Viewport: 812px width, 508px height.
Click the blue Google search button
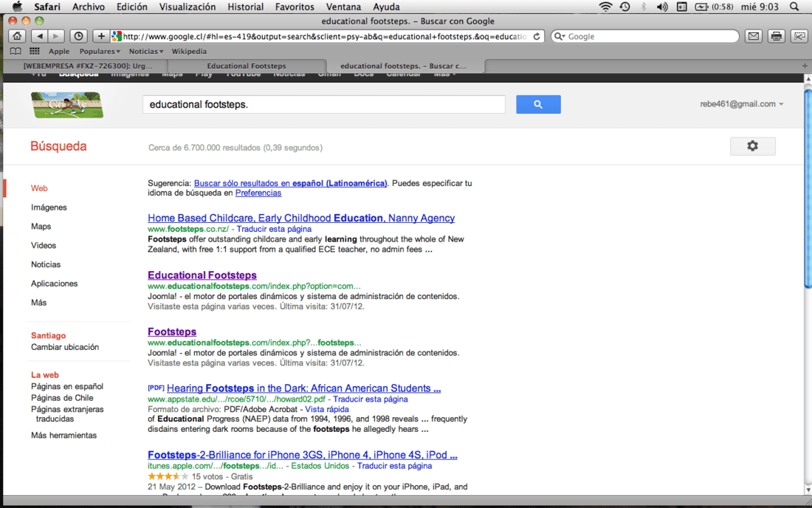pyautogui.click(x=538, y=105)
